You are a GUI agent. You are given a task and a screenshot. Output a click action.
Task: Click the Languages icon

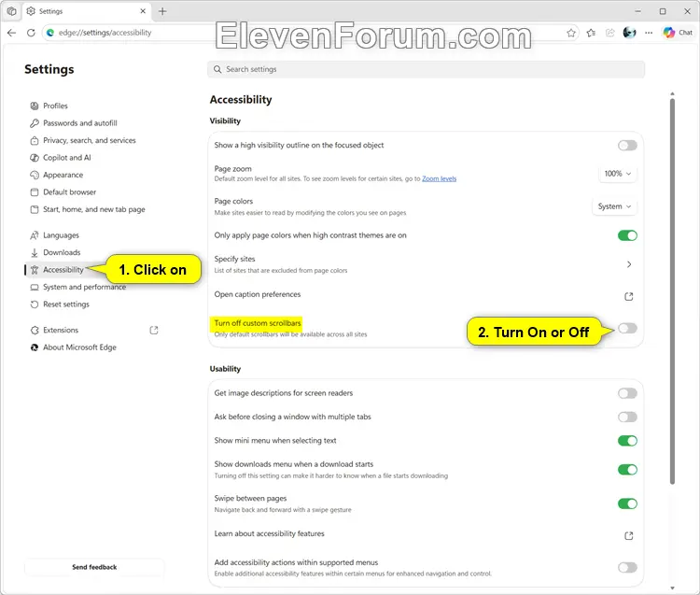(x=35, y=235)
